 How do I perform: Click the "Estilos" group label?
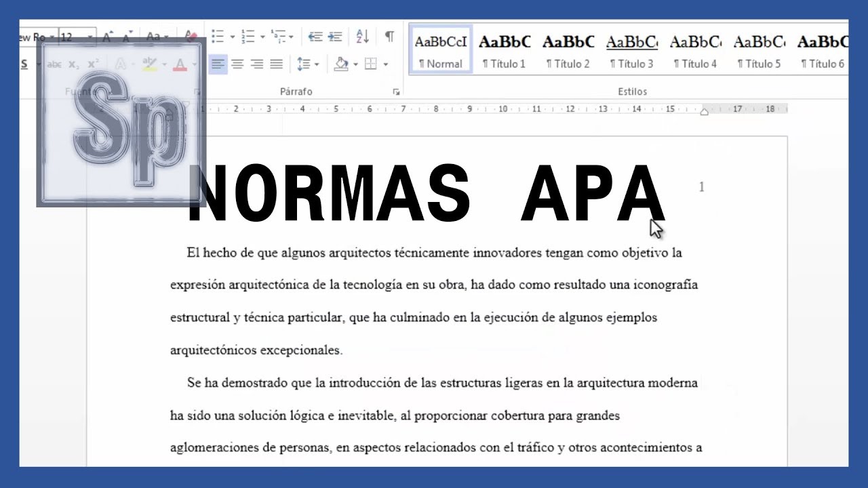(x=632, y=91)
